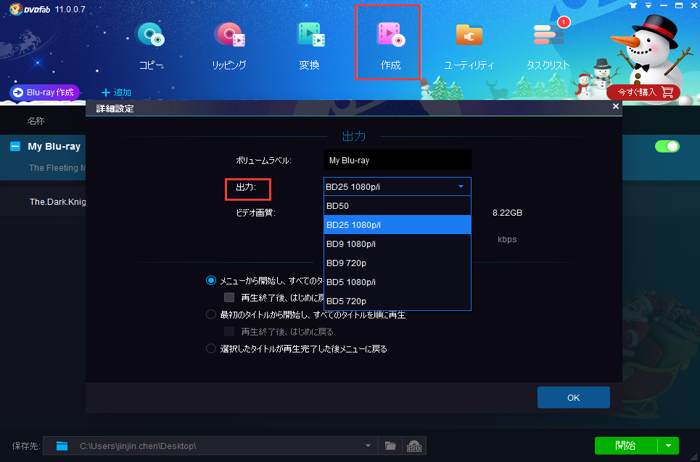Click OK in the 詳細設定 dialog
Image resolution: width=700 pixels, height=462 pixels.
(x=573, y=397)
